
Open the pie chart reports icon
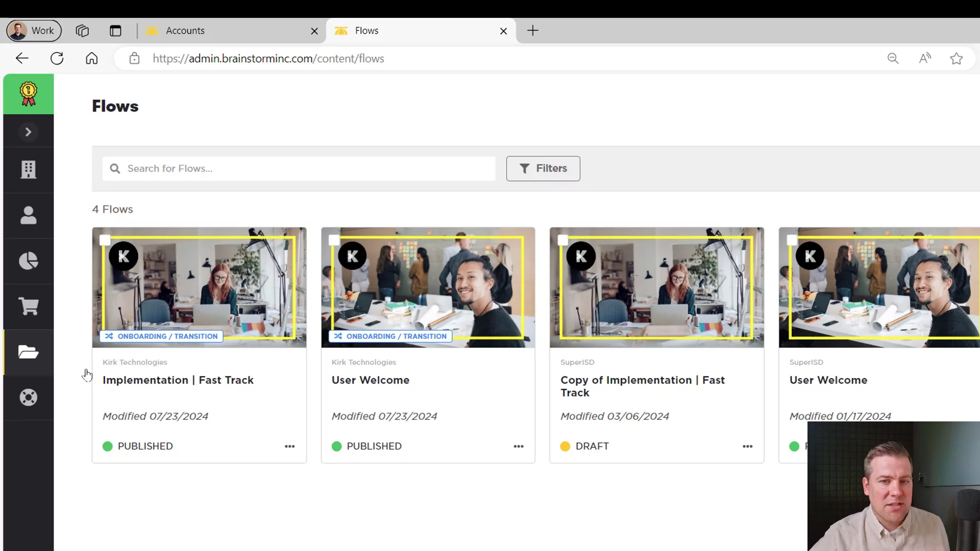click(29, 261)
